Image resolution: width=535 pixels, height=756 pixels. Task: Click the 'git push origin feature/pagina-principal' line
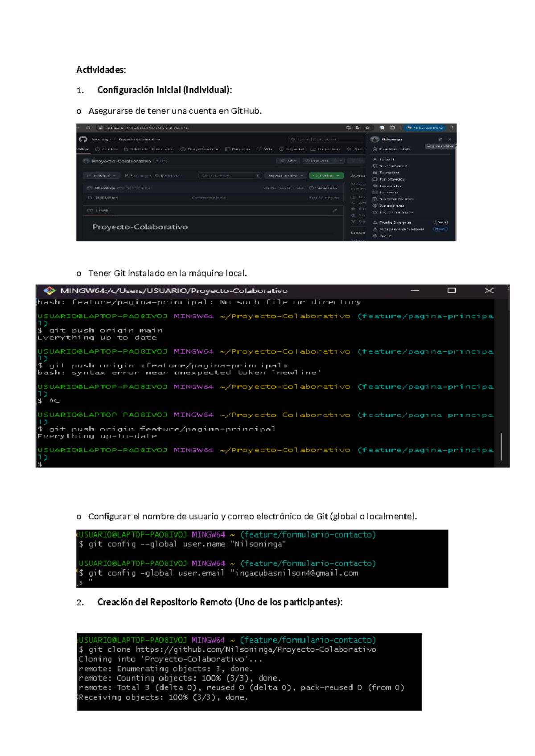[x=156, y=429]
